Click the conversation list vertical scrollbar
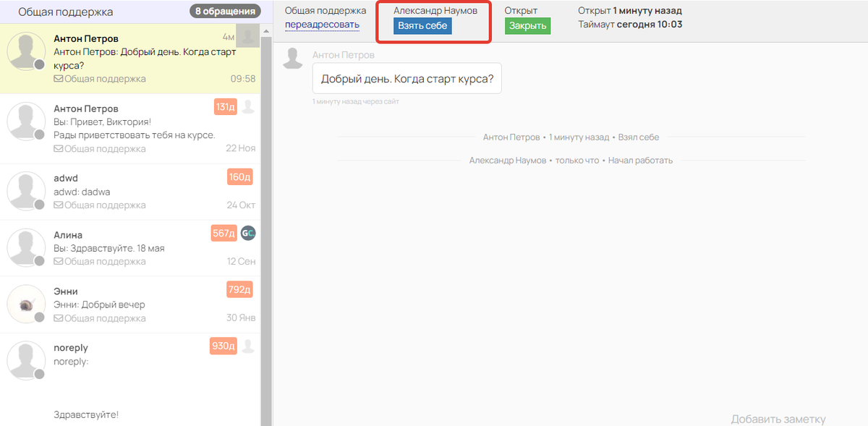Screen dimensions: 868x426 tap(266, 217)
